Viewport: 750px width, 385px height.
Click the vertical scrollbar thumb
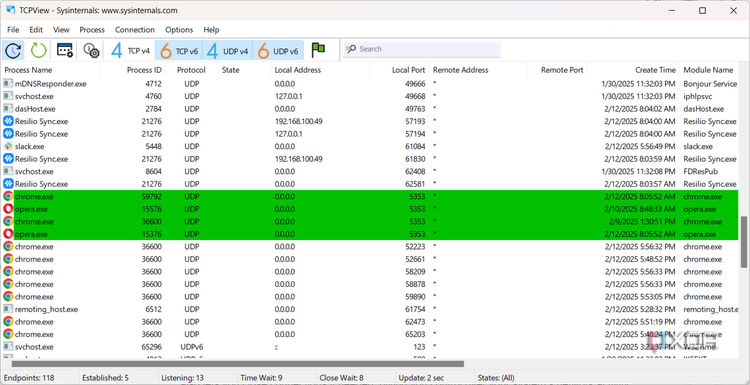click(x=744, y=242)
